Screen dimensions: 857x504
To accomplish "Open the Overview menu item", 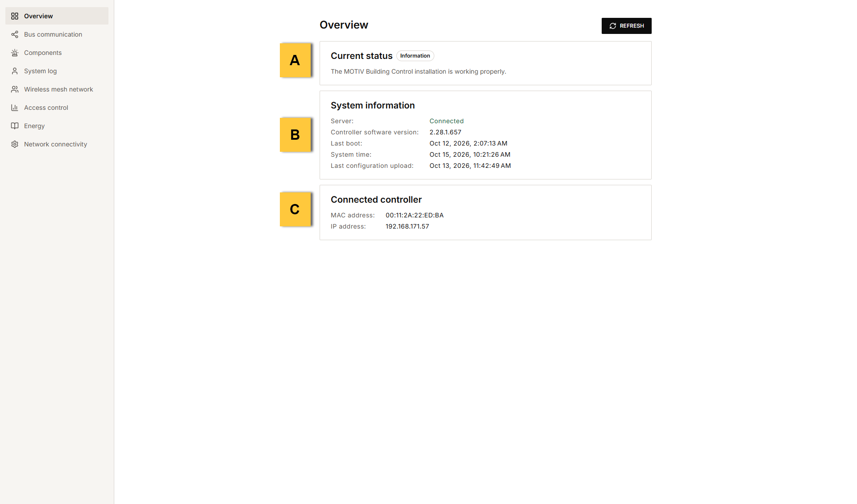I will tap(57, 16).
